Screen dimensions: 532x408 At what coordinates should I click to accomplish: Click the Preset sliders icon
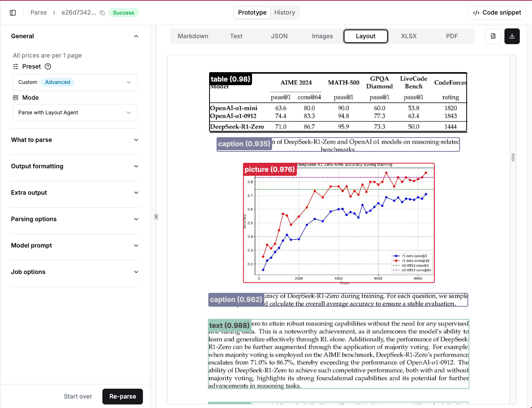tap(16, 66)
